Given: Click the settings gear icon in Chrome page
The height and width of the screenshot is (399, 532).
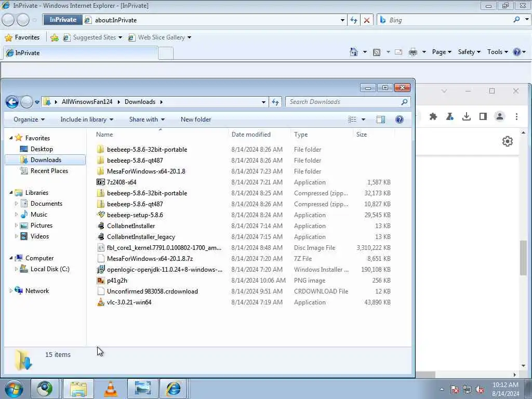Looking at the screenshot, I should pos(507,141).
